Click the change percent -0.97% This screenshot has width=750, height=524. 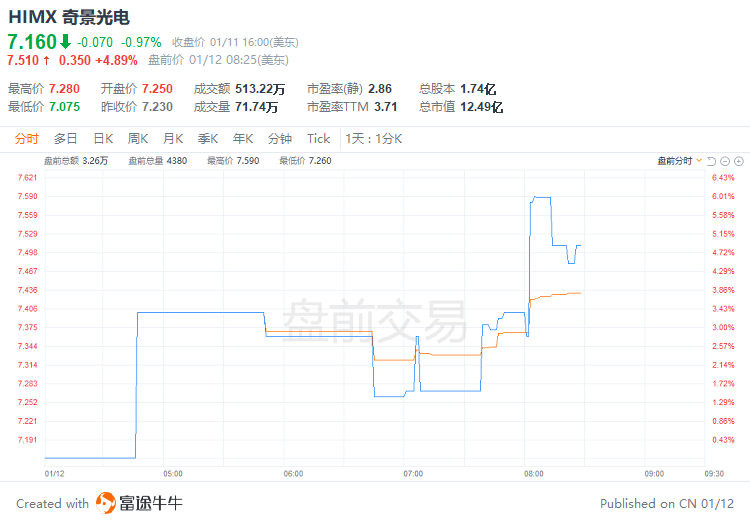141,42
